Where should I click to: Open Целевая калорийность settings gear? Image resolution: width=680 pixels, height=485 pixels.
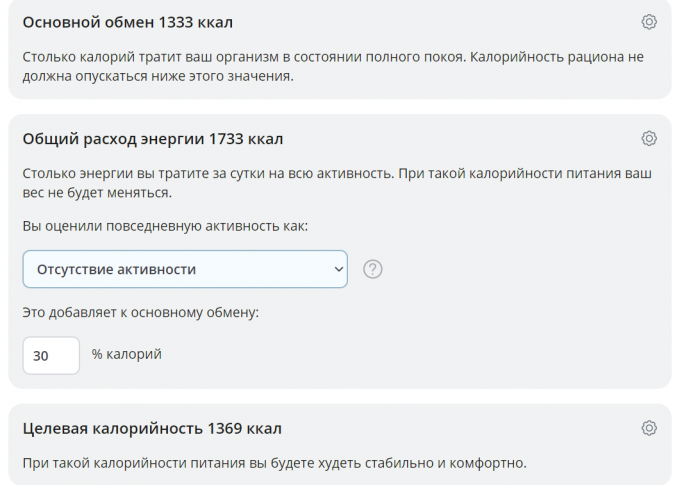click(649, 428)
